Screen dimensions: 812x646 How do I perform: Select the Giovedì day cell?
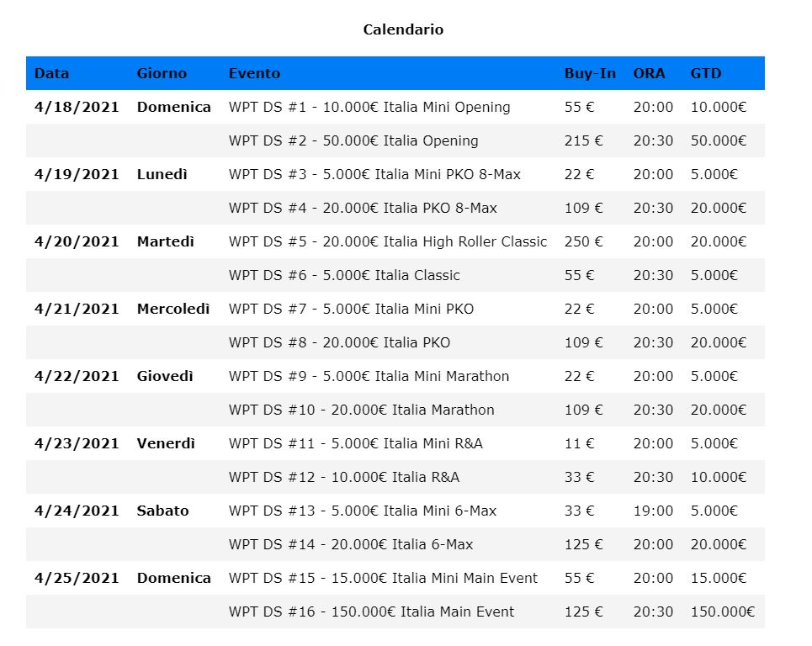(165, 376)
